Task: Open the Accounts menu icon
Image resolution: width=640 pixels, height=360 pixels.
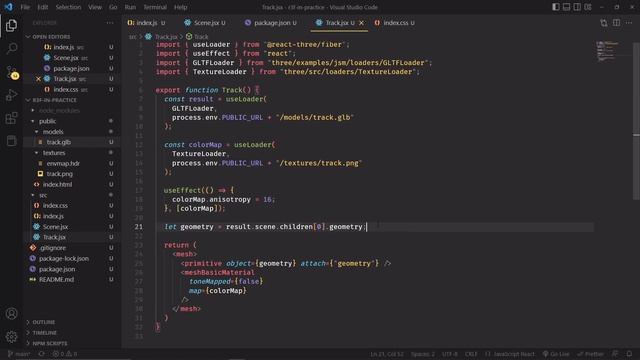Action: 11,313
